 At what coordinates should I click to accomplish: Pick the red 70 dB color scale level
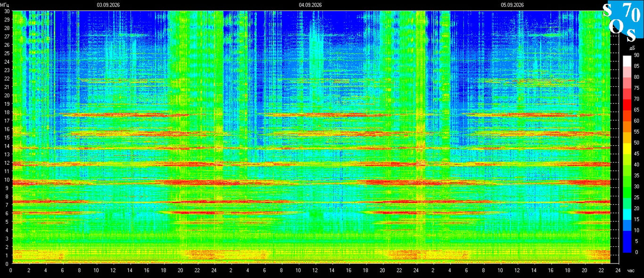pos(627,104)
